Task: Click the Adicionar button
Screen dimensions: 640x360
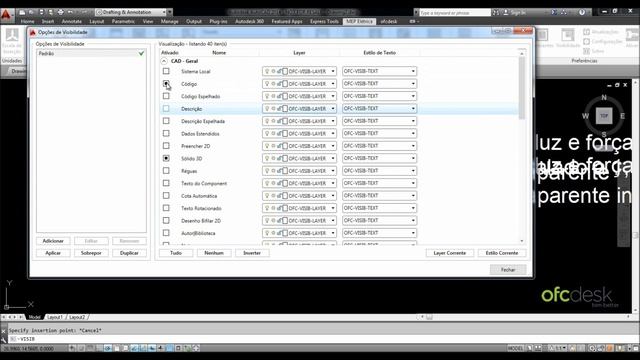Action: (x=53, y=241)
